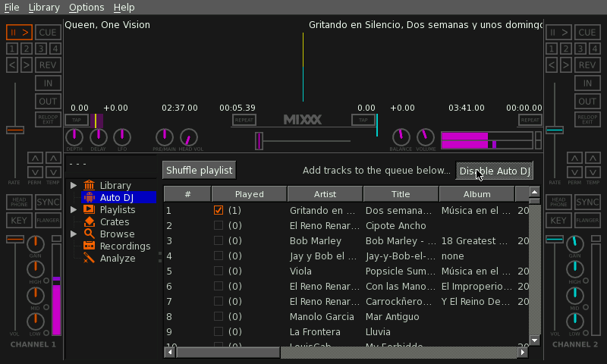The width and height of the screenshot is (607, 364).
Task: Toggle REPEAT for Channel 1 track
Action: [244, 120]
